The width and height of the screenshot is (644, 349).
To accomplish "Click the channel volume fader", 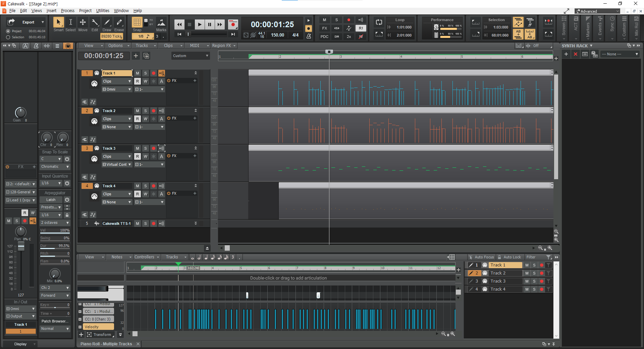I will [21, 247].
